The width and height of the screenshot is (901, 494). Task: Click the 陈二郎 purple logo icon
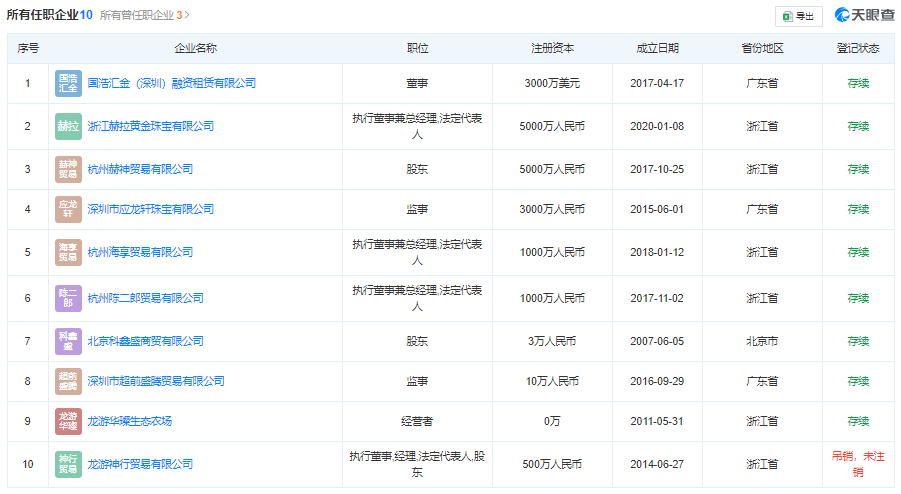(x=68, y=299)
